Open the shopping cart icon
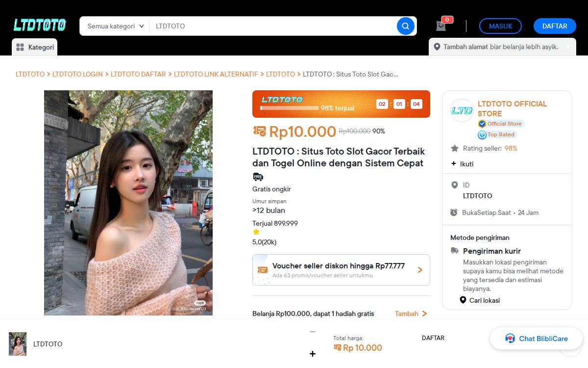588x368 pixels. (x=441, y=26)
